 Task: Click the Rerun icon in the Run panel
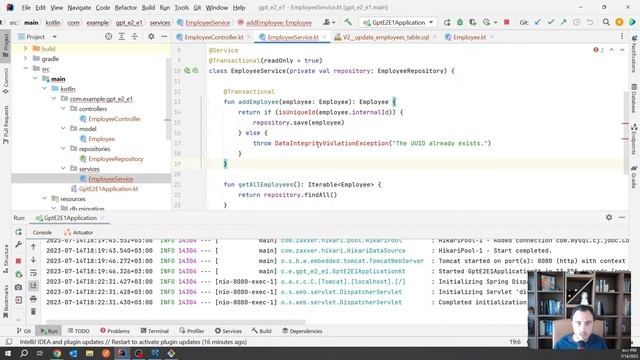18,232
